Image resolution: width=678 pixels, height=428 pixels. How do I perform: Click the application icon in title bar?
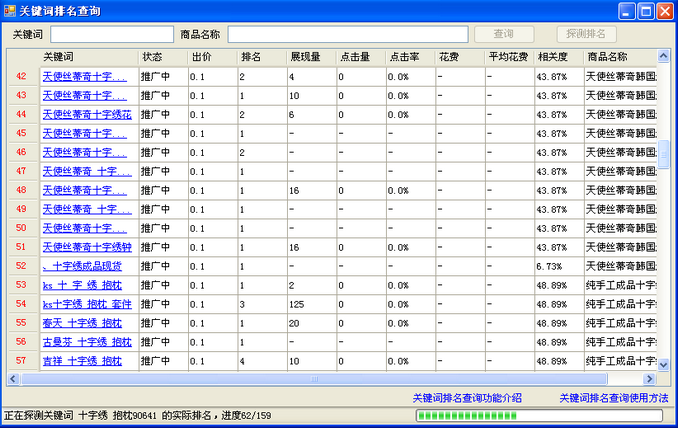click(10, 10)
